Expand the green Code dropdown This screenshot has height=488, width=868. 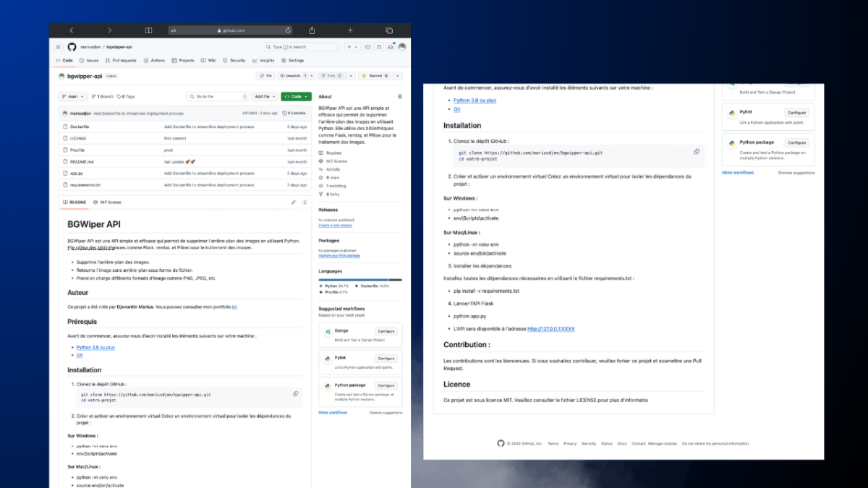click(x=296, y=96)
